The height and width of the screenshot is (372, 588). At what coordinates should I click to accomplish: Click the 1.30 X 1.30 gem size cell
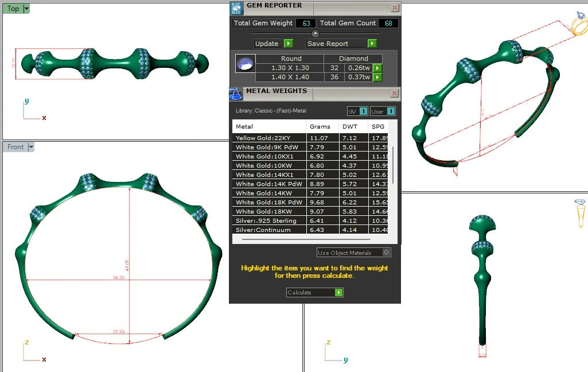click(290, 68)
